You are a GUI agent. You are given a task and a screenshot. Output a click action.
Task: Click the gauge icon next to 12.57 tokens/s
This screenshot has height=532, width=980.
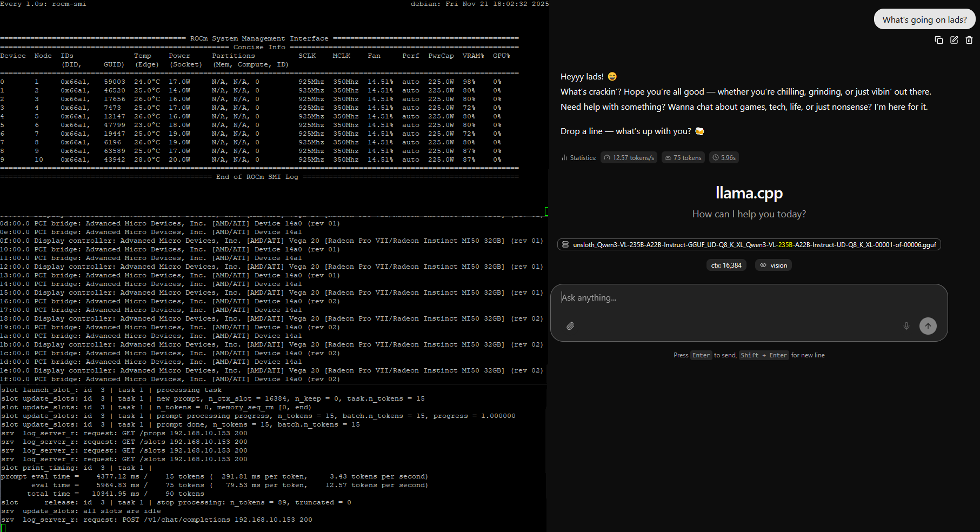pos(607,158)
